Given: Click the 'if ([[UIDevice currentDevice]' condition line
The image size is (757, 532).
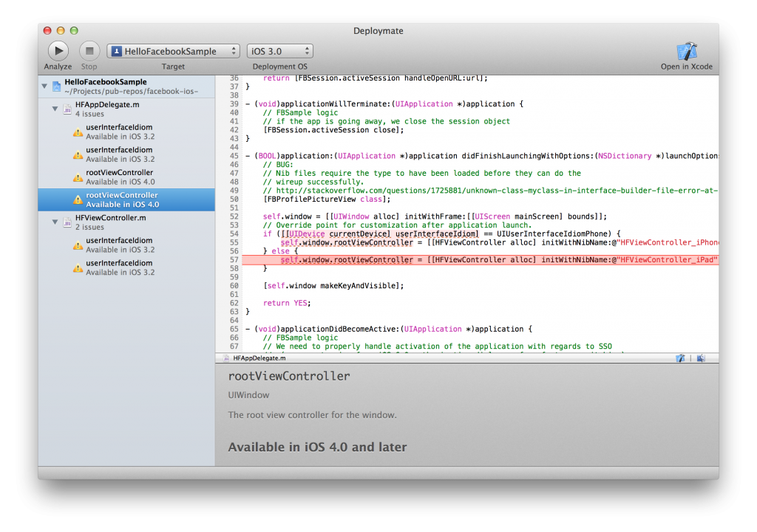Looking at the screenshot, I should (442, 234).
